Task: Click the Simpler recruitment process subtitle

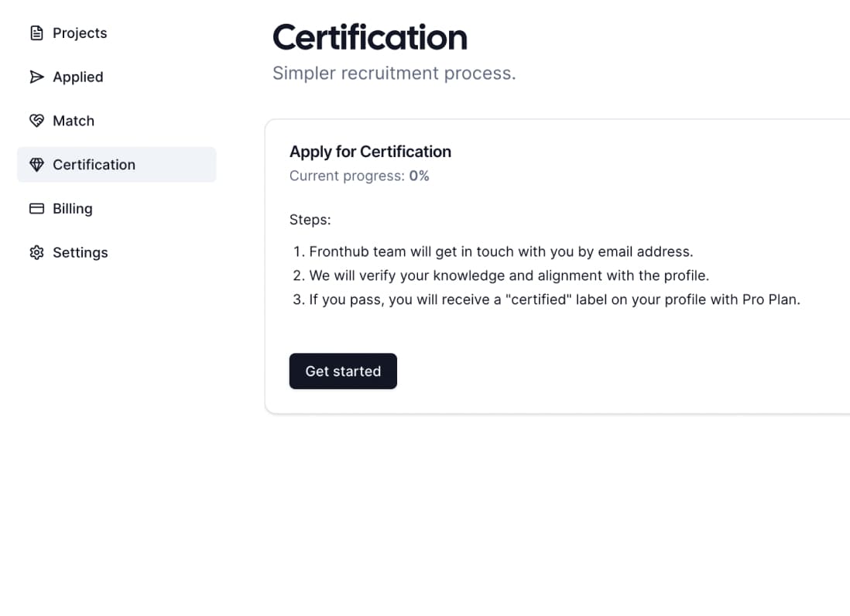Action: [394, 74]
